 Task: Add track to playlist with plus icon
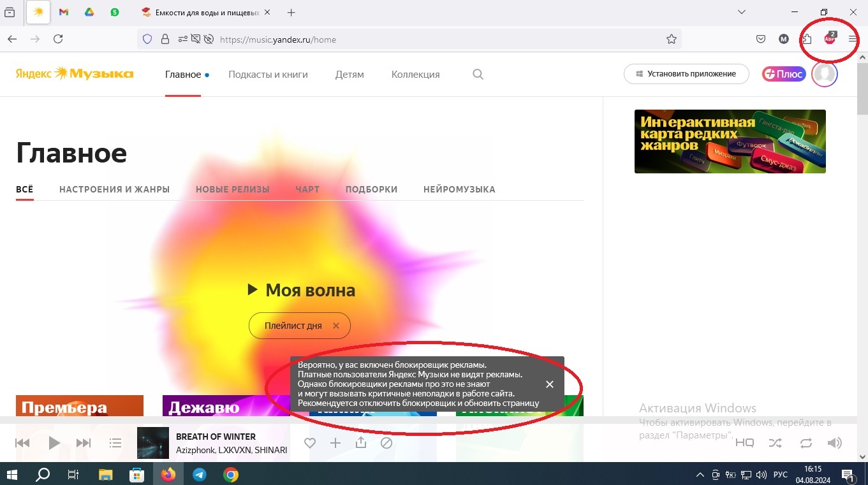coord(335,443)
